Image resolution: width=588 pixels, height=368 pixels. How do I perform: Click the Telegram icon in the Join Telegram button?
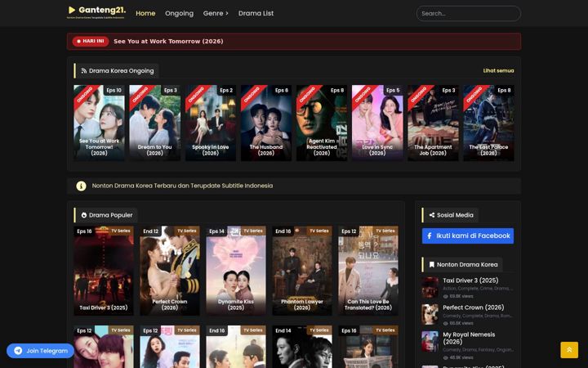pyautogui.click(x=18, y=351)
